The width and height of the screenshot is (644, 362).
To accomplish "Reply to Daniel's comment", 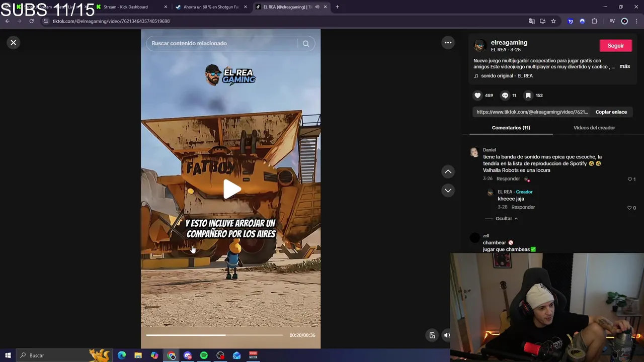I will click(508, 179).
